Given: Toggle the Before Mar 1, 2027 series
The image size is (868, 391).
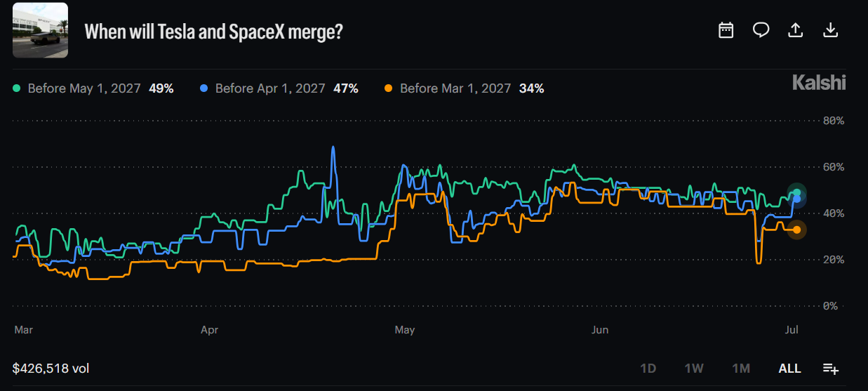Looking at the screenshot, I should tap(464, 88).
